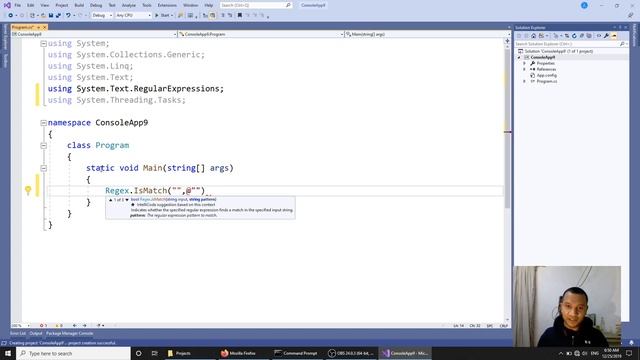
Task: Click the webcam overlay thumbnail
Action: coord(567,306)
